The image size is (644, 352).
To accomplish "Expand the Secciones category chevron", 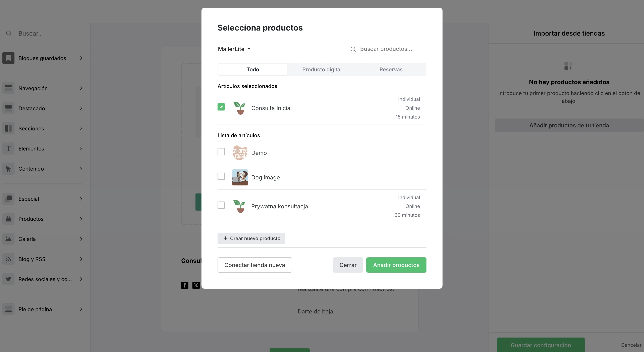I will (x=81, y=129).
